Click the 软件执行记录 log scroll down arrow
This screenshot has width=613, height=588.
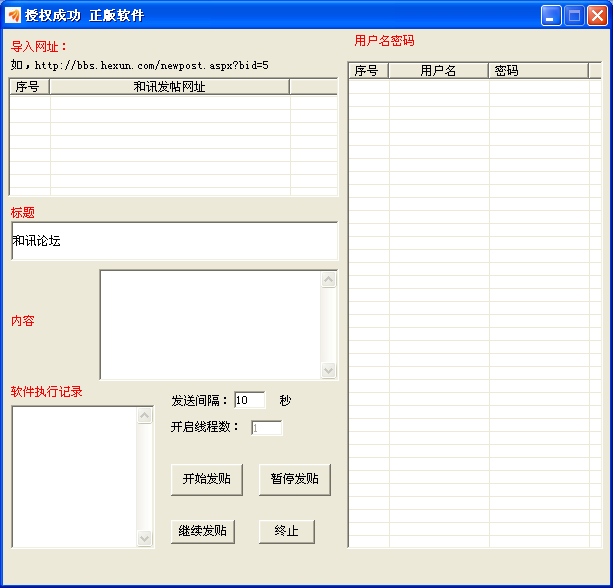[x=145, y=538]
